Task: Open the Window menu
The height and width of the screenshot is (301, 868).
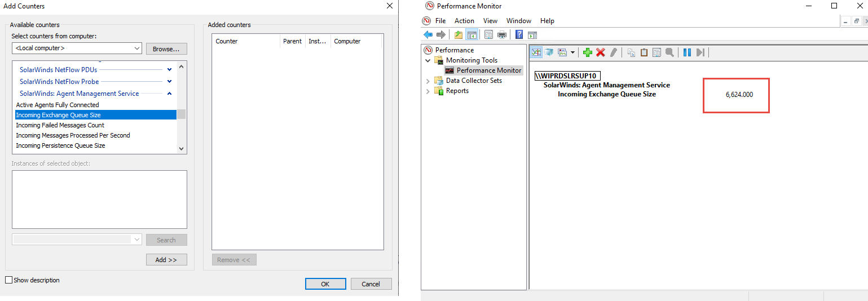Action: click(x=519, y=21)
